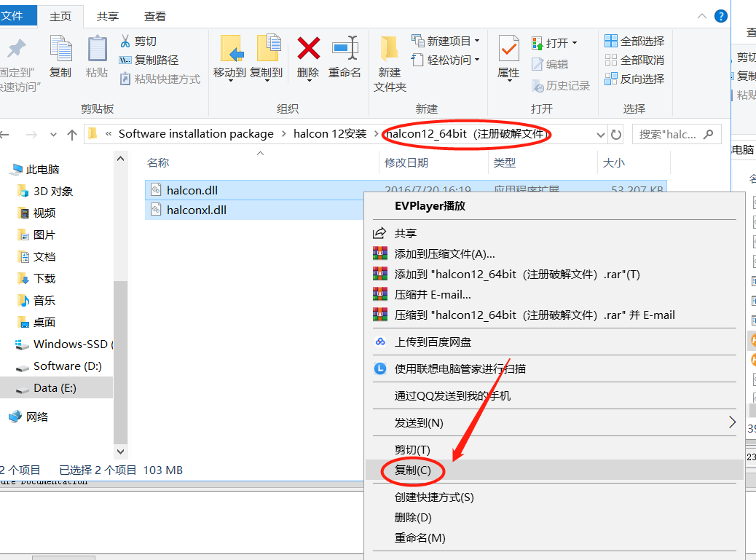Viewport: 756px width, 560px height.
Task: Switch to the 查看 ribbon tab
Action: [x=155, y=15]
